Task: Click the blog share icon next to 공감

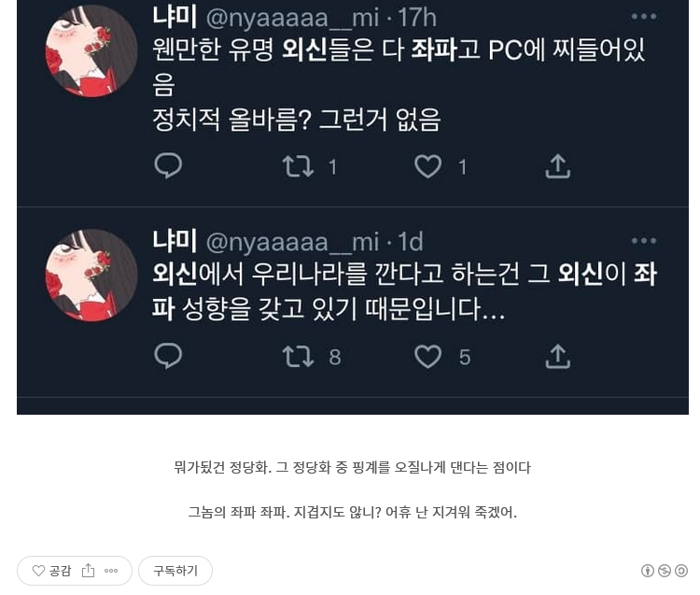Action: point(89,571)
